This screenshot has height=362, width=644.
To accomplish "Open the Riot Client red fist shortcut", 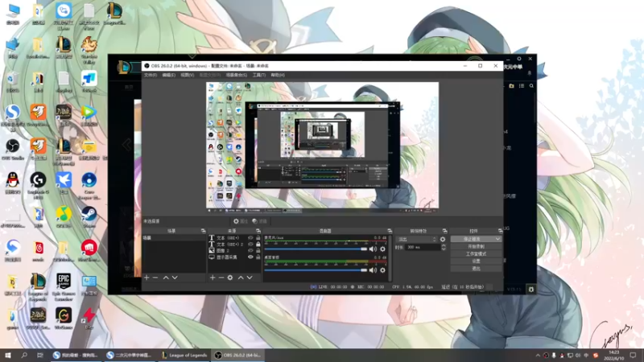I will click(89, 251).
